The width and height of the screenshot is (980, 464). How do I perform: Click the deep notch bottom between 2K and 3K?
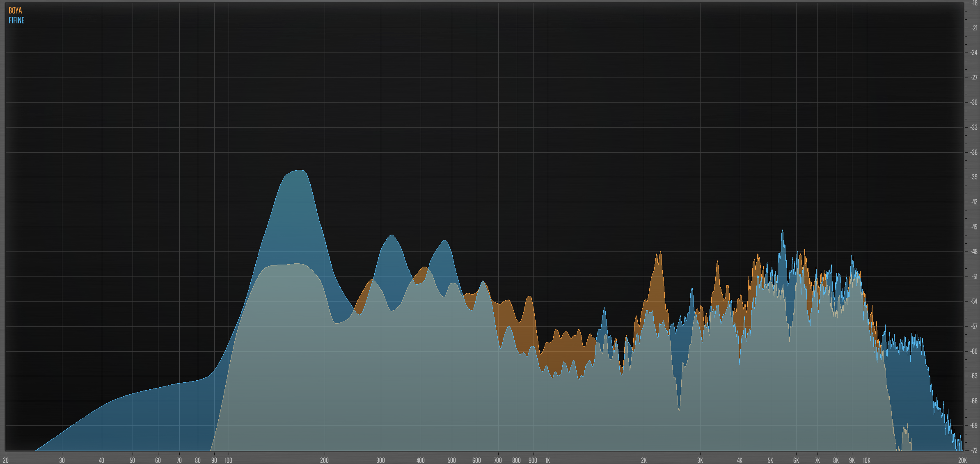(x=679, y=409)
